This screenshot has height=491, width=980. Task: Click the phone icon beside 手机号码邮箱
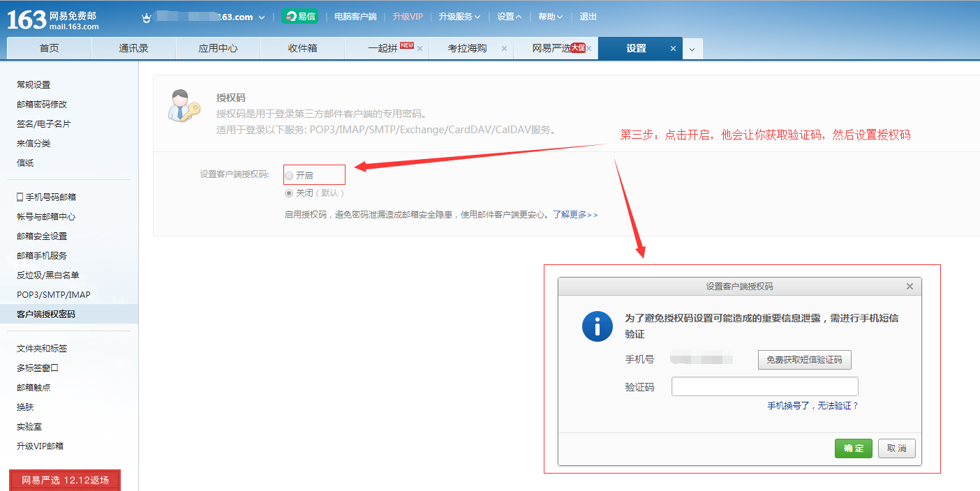pyautogui.click(x=20, y=197)
